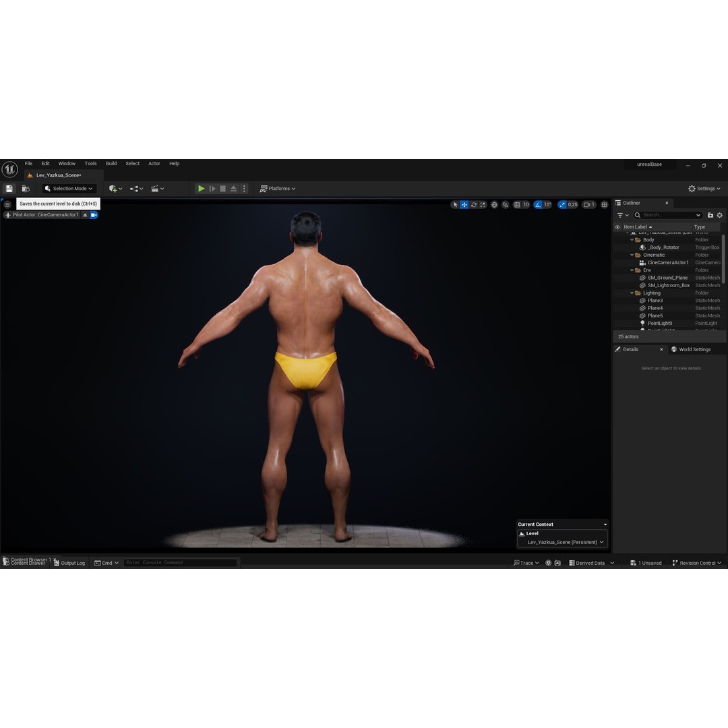Viewport: 728px width, 728px height.
Task: Click the Pilot Actor CineCameraActor1 label
Action: pyautogui.click(x=46, y=215)
